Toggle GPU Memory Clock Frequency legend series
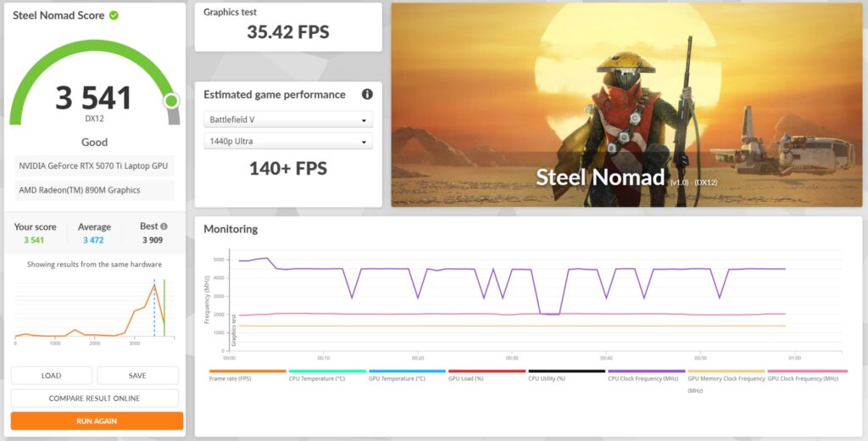This screenshot has width=868, height=441. pos(726,381)
